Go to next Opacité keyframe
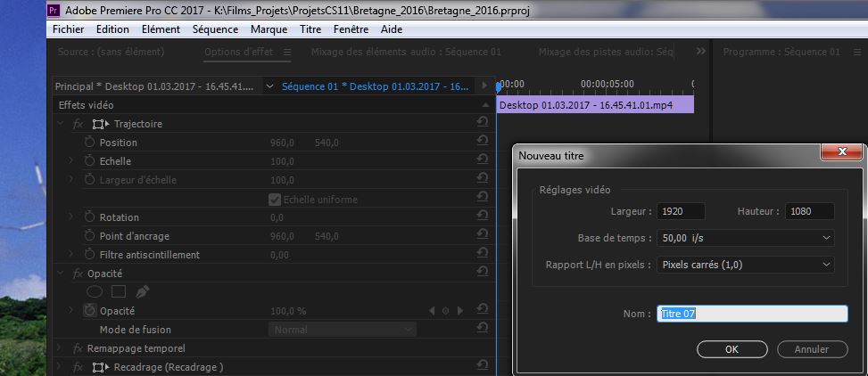The width and height of the screenshot is (868, 376). [460, 311]
